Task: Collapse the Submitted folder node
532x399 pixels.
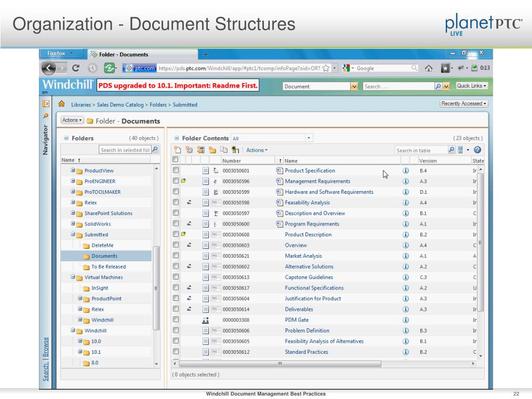Action: click(73, 234)
